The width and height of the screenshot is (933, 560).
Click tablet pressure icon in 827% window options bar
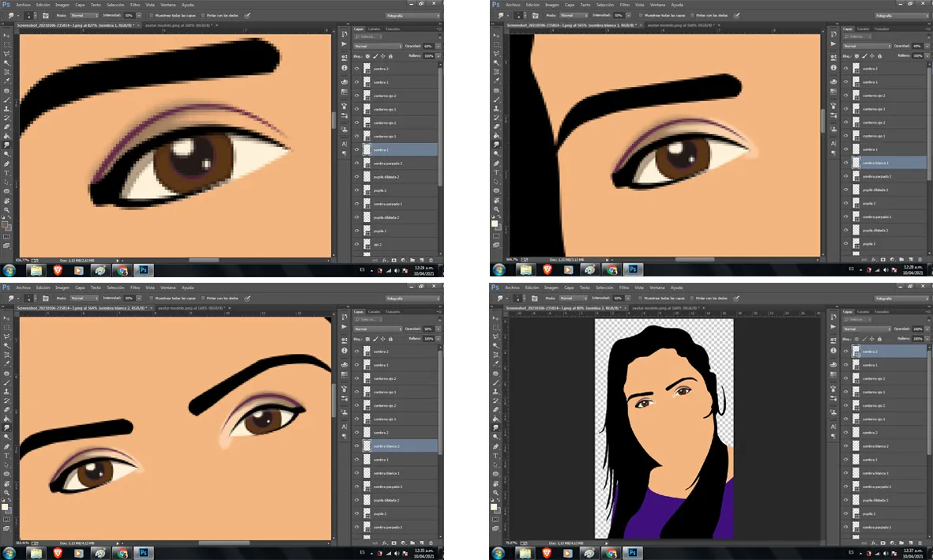[x=247, y=16]
